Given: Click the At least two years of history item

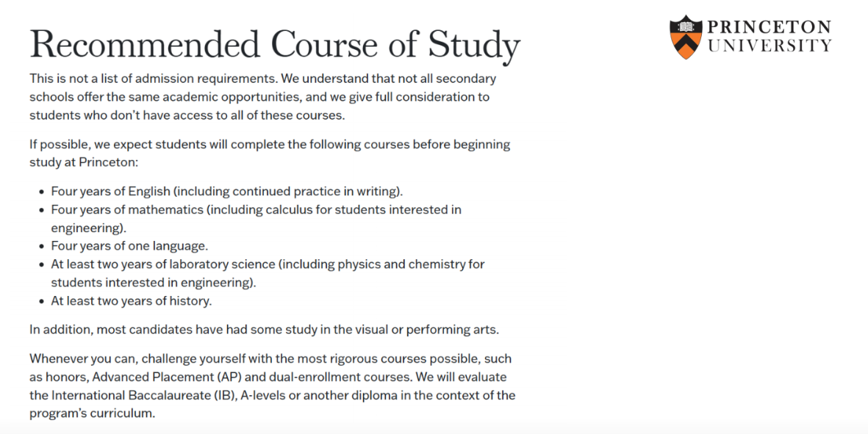Looking at the screenshot, I should (x=132, y=301).
